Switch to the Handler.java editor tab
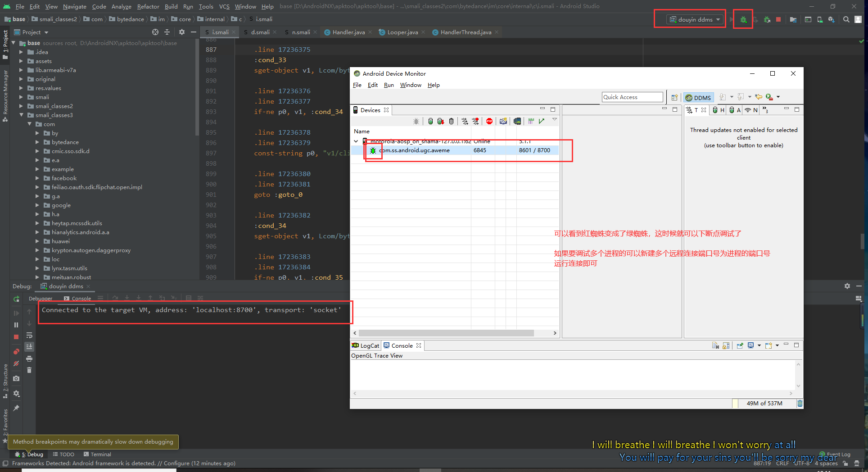 point(348,32)
